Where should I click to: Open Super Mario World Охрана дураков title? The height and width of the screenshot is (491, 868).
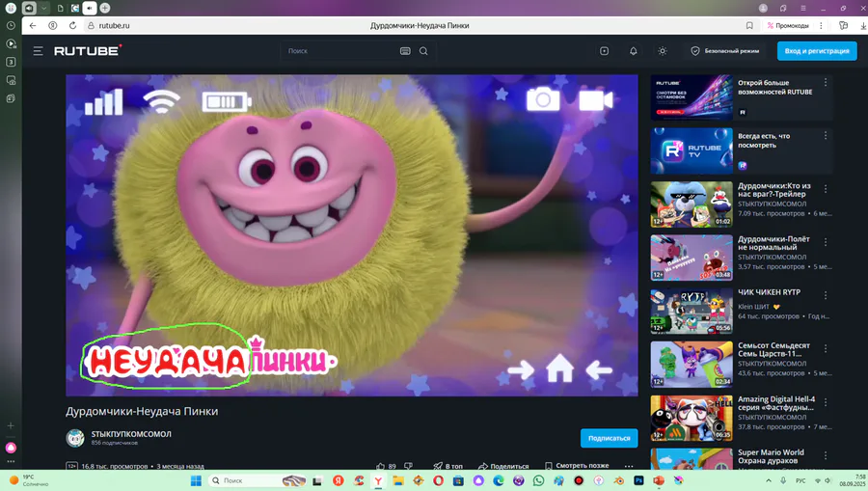tap(771, 456)
